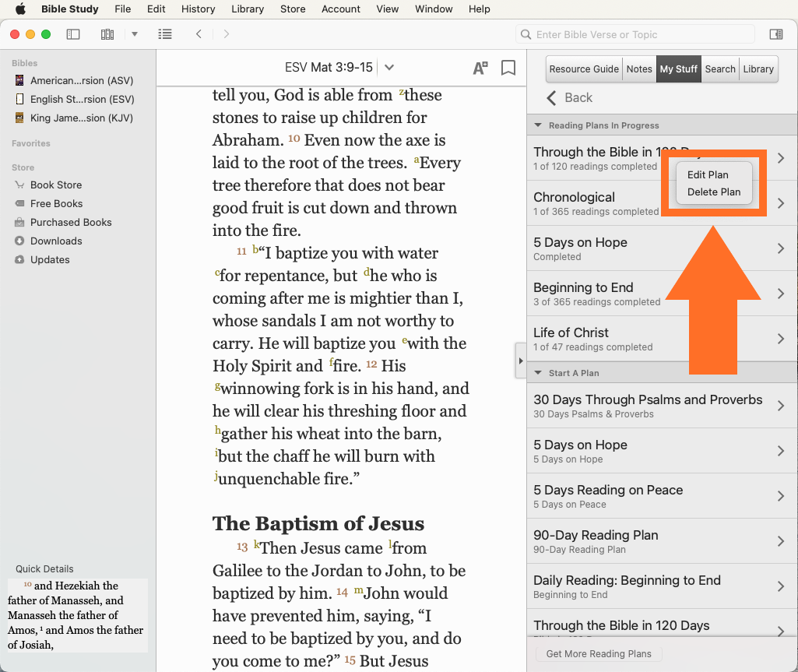Select the King James Version bible

[x=81, y=118]
